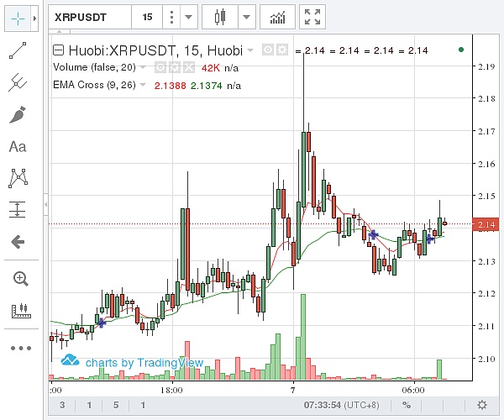Toggle Volume indicator visibility eye
Viewport: 504px width, 420px height.
tap(160, 67)
